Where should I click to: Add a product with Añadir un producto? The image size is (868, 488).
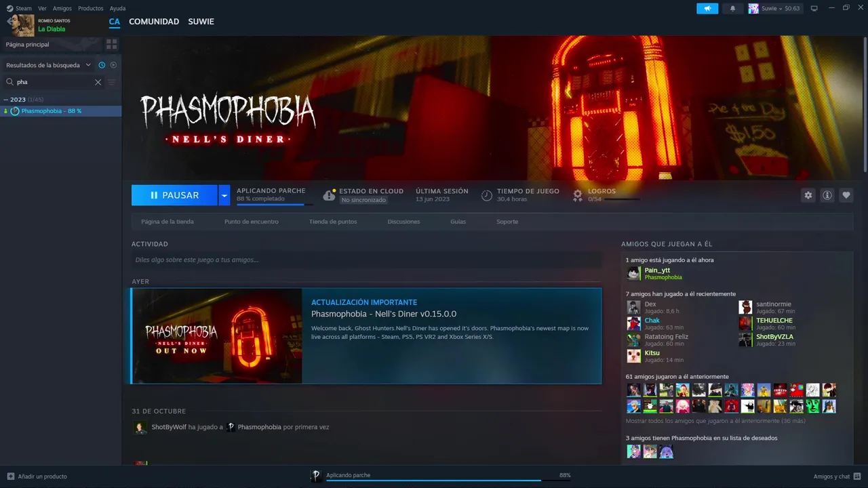[37, 476]
